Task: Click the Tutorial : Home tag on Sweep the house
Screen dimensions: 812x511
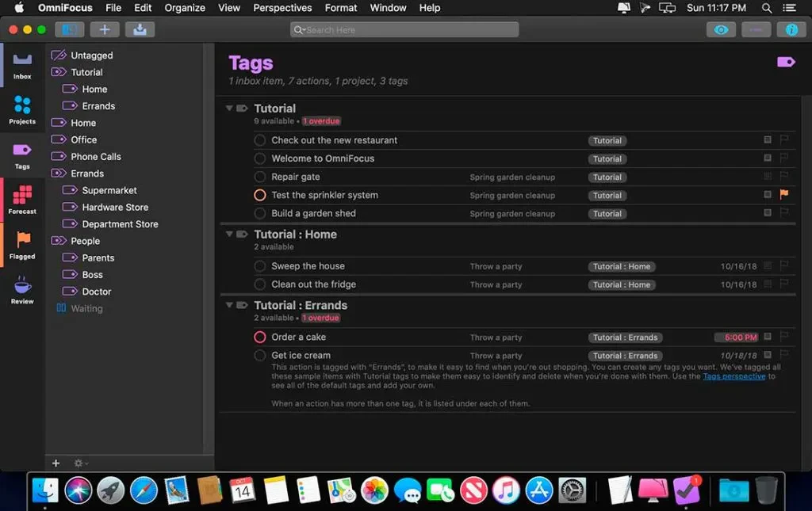Action: (622, 266)
